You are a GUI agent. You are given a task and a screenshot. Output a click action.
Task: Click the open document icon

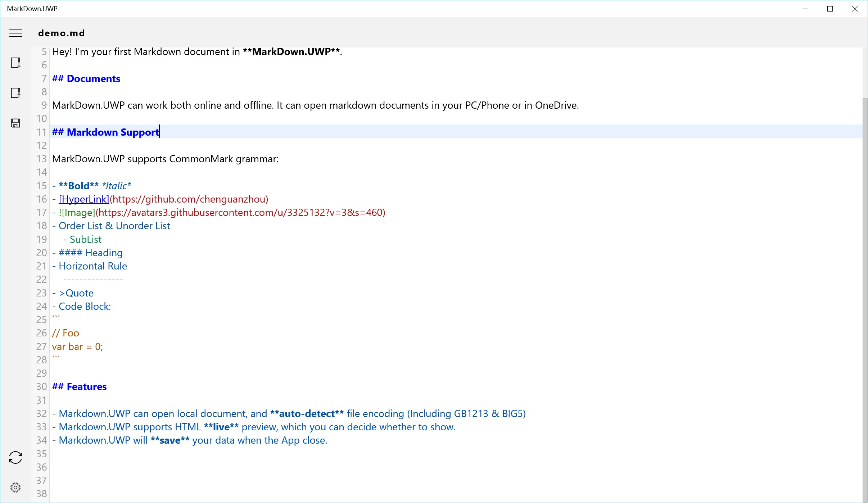point(15,93)
